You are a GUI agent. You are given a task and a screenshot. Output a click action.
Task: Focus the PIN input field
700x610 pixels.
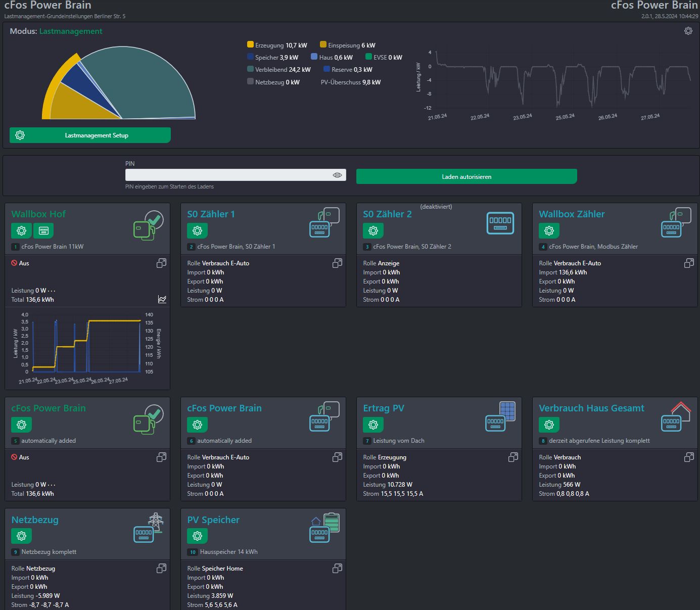point(236,175)
